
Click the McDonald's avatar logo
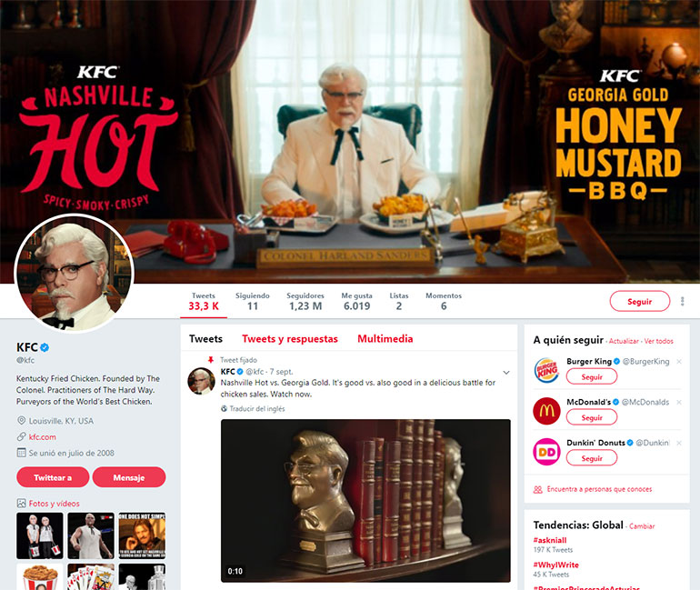click(x=546, y=411)
